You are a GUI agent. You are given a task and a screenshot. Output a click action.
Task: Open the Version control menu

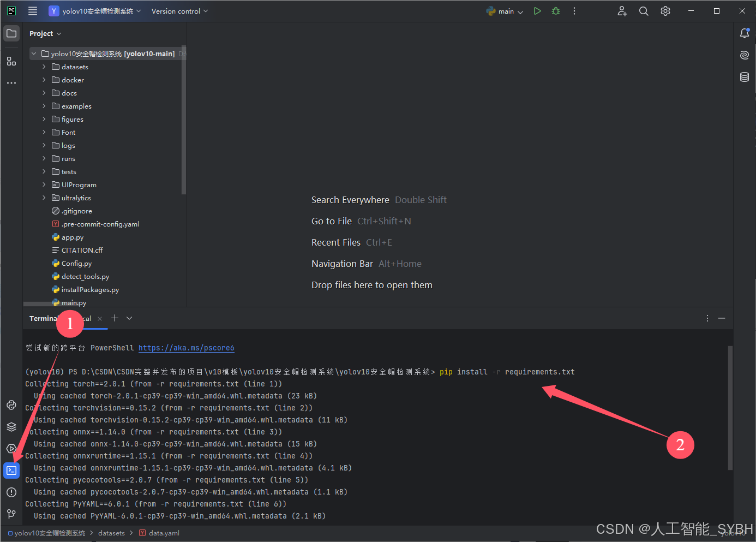pyautogui.click(x=179, y=11)
